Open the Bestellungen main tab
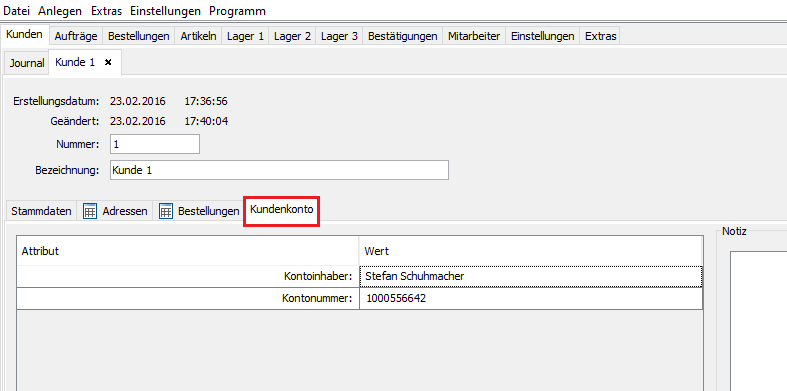The width and height of the screenshot is (787, 391). (x=139, y=36)
